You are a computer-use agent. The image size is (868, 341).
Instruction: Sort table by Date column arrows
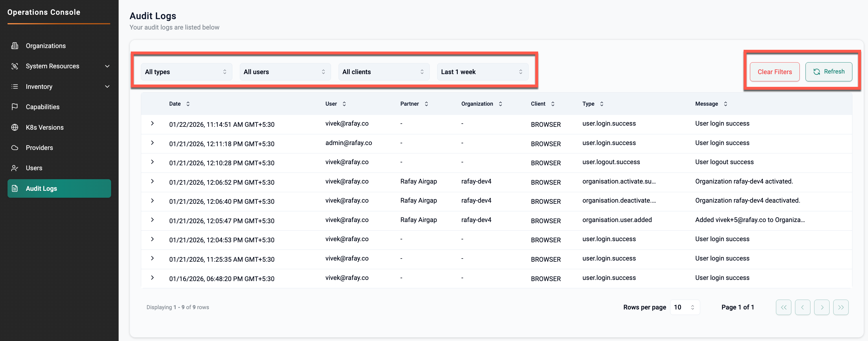click(x=188, y=104)
